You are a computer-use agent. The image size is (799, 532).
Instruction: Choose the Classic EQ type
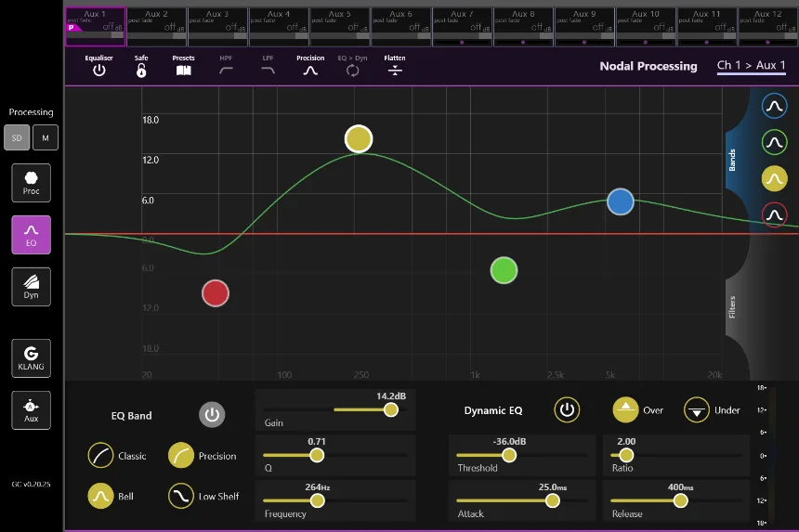tap(101, 455)
